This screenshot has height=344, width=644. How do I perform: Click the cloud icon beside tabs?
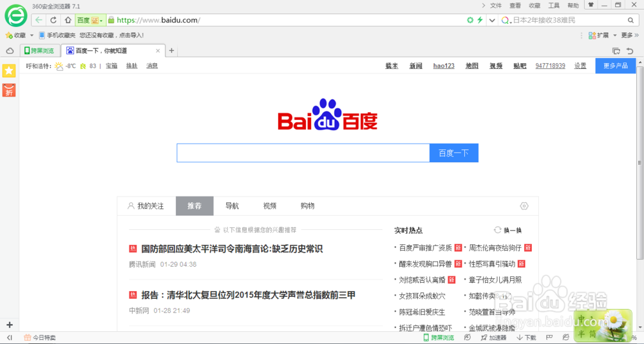(10, 51)
